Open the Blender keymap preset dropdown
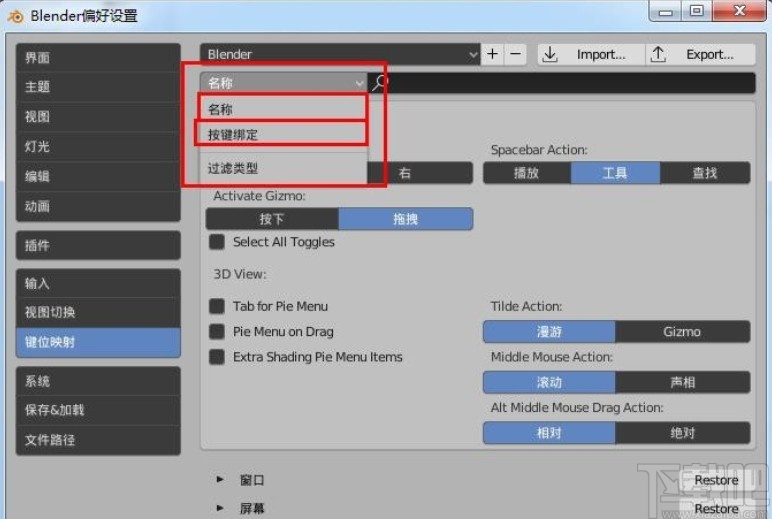Viewport: 772px width, 519px height. click(340, 54)
